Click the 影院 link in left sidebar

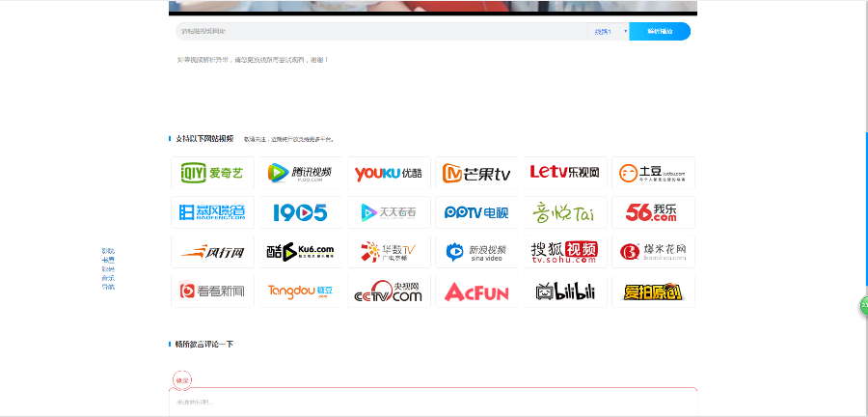click(108, 251)
